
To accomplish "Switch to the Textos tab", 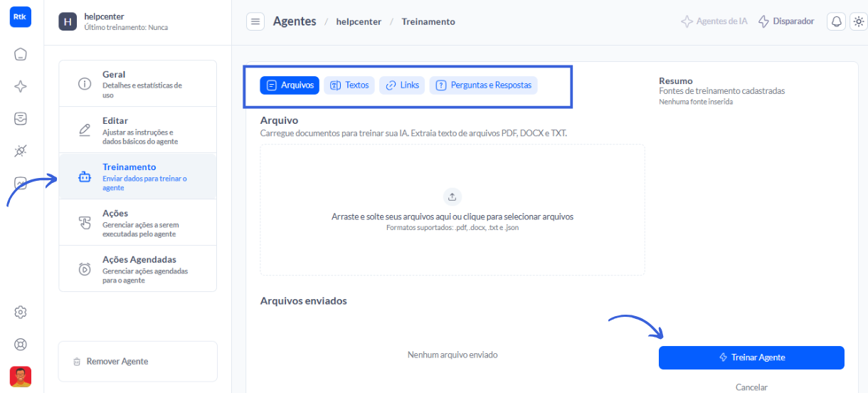I will 349,85.
